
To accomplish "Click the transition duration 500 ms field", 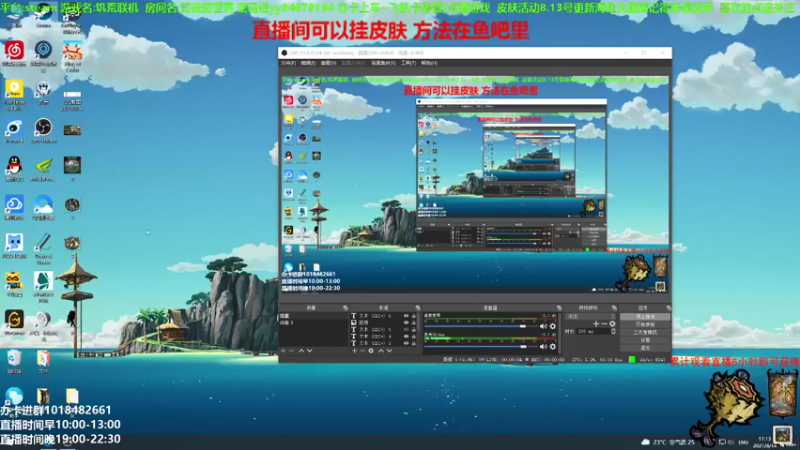I will point(594,332).
